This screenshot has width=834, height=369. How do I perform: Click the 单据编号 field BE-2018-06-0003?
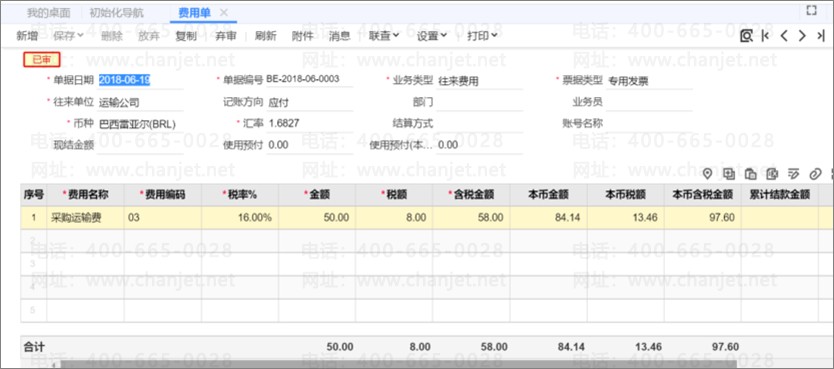click(309, 80)
